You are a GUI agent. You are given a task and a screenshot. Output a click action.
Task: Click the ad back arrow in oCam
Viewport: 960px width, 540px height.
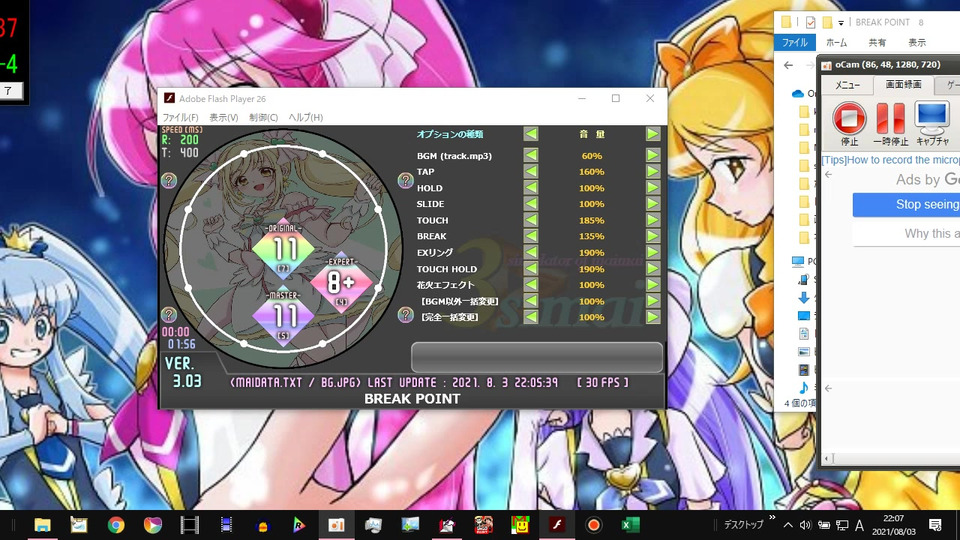click(x=828, y=175)
